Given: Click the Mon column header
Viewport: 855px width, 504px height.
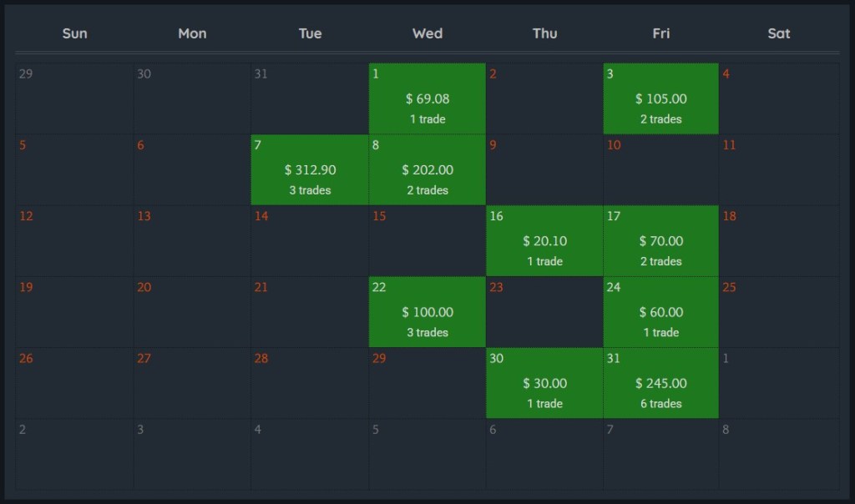Looking at the screenshot, I should coord(192,33).
